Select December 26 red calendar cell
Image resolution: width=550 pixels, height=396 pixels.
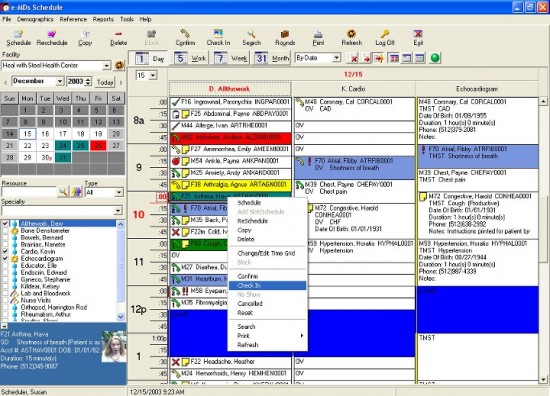pos(98,146)
